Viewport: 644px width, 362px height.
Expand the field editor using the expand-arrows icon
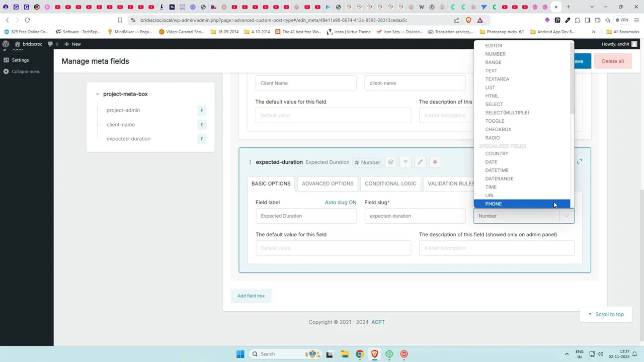tap(580, 161)
